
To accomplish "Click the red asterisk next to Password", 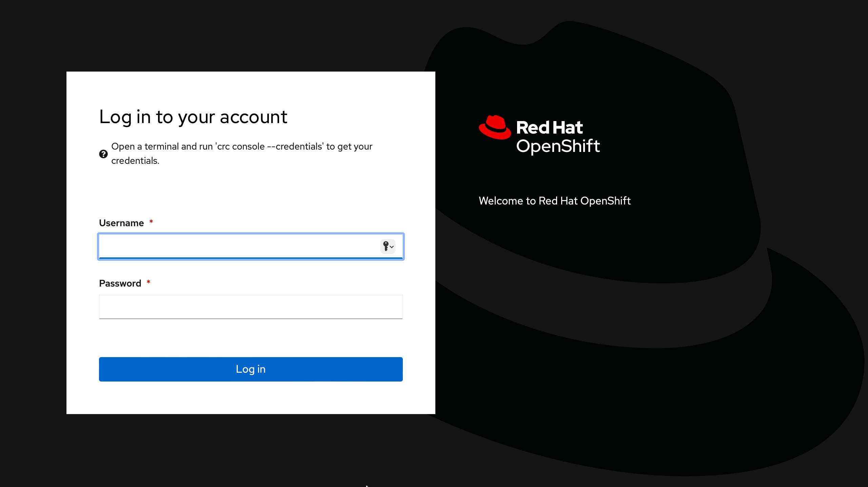I will 149,282.
